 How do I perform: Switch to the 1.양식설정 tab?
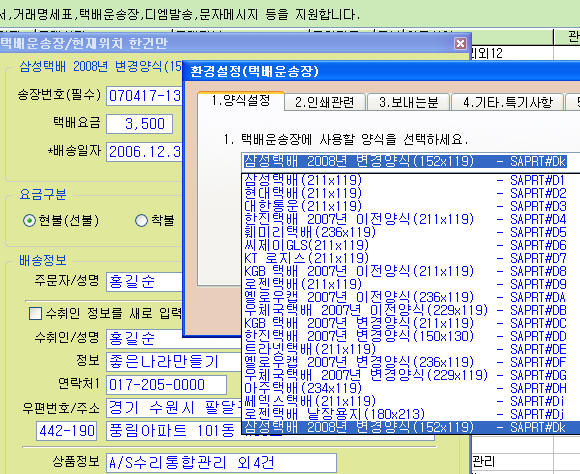click(x=241, y=101)
